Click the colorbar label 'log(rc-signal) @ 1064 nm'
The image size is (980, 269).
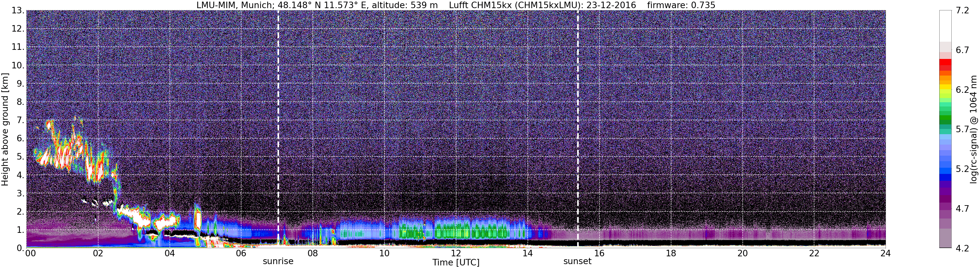click(x=973, y=129)
